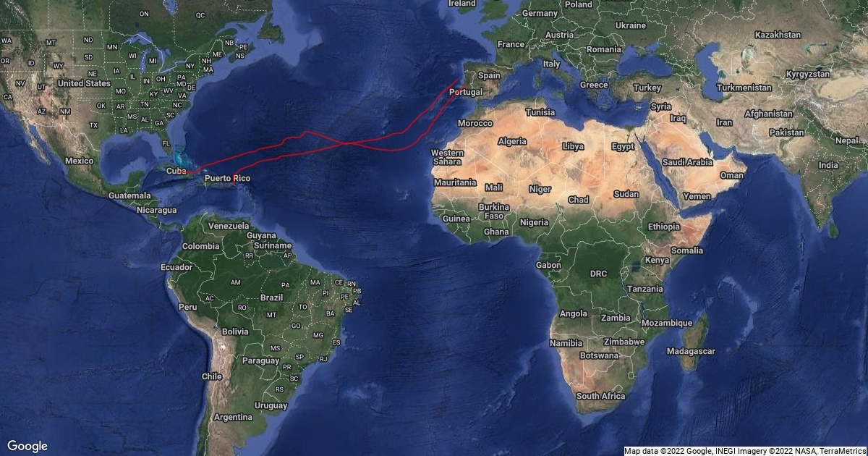The height and width of the screenshot is (456, 868).
Task: Select the India label
Action: tap(828, 165)
